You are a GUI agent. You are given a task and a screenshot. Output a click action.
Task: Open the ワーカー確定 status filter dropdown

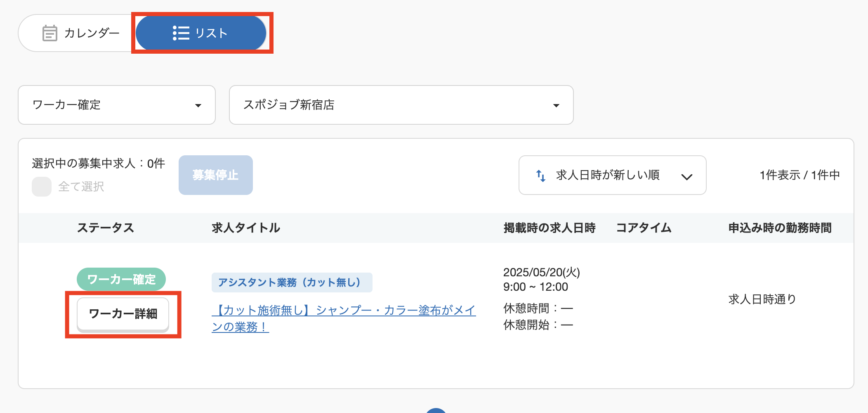117,105
